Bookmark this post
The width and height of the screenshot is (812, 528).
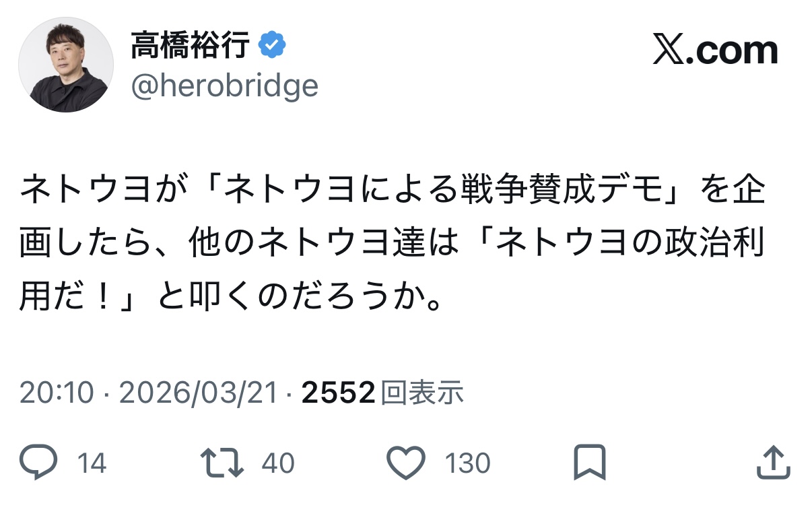click(589, 463)
